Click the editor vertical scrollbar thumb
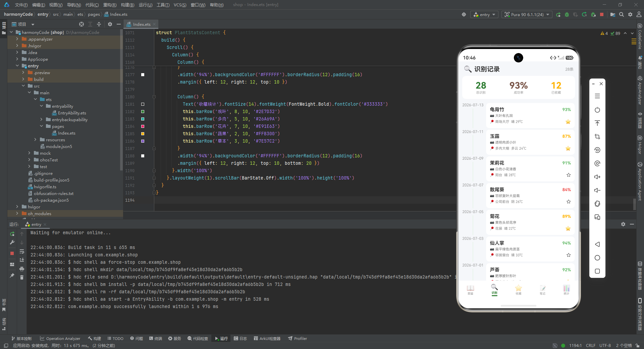This screenshot has width=644, height=349. pyautogui.click(x=635, y=204)
